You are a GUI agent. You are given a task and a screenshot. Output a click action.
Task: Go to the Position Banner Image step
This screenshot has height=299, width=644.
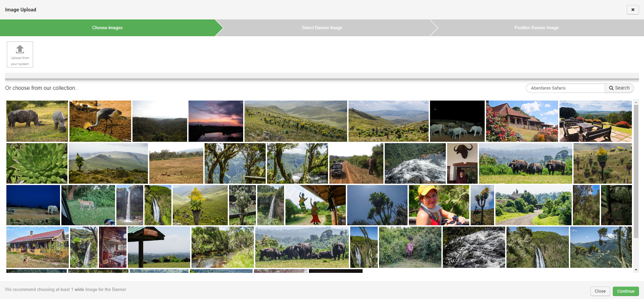point(536,28)
